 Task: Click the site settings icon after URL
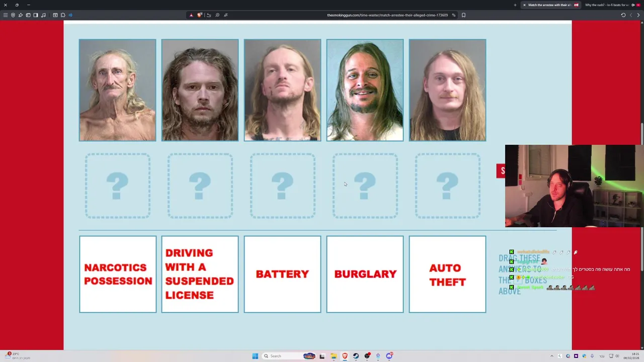[453, 15]
